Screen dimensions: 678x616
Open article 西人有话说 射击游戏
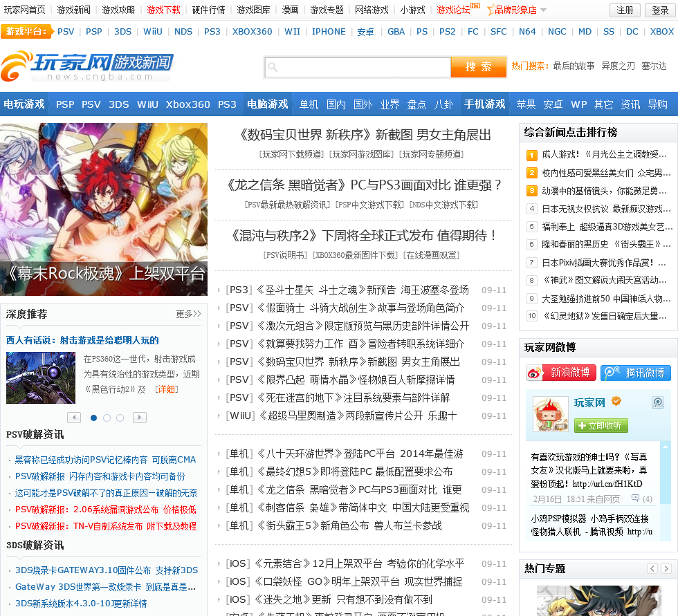82,340
